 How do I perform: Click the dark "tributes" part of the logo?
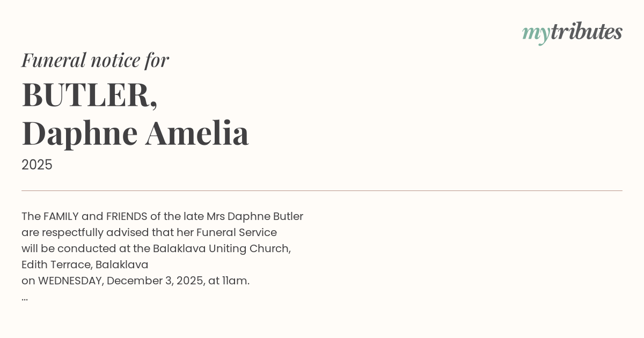(x=586, y=32)
